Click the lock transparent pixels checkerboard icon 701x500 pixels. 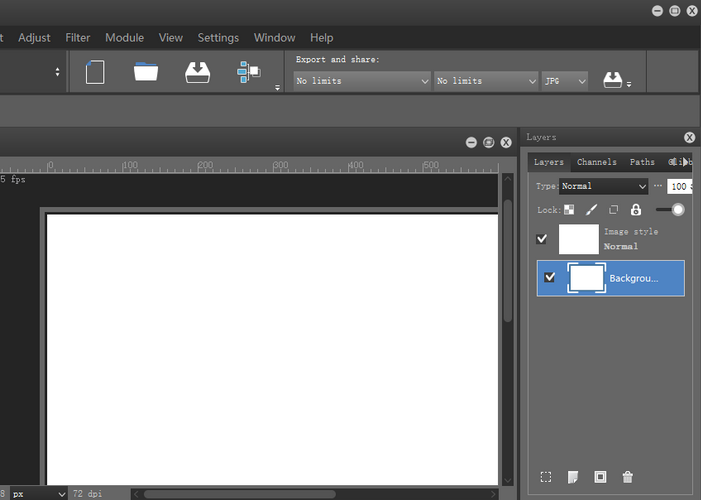569,210
